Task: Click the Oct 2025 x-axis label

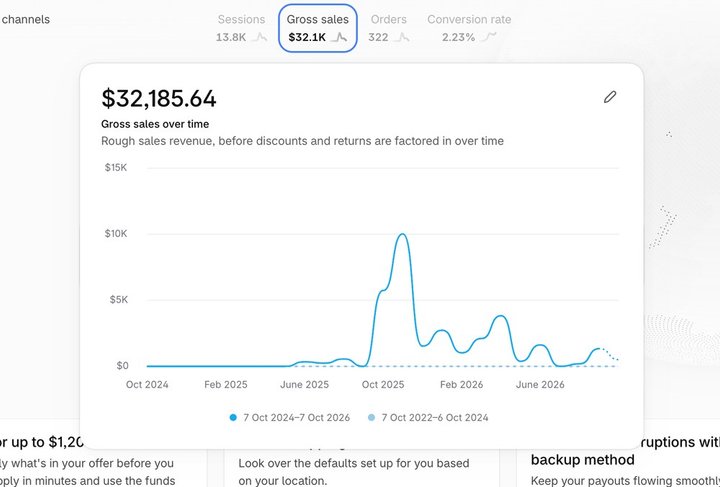Action: tap(383, 385)
